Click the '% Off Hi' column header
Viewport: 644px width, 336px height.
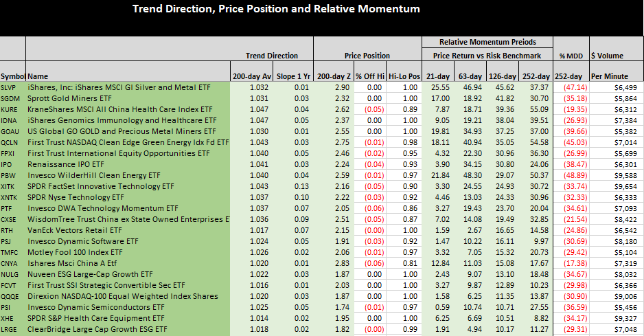[369, 76]
